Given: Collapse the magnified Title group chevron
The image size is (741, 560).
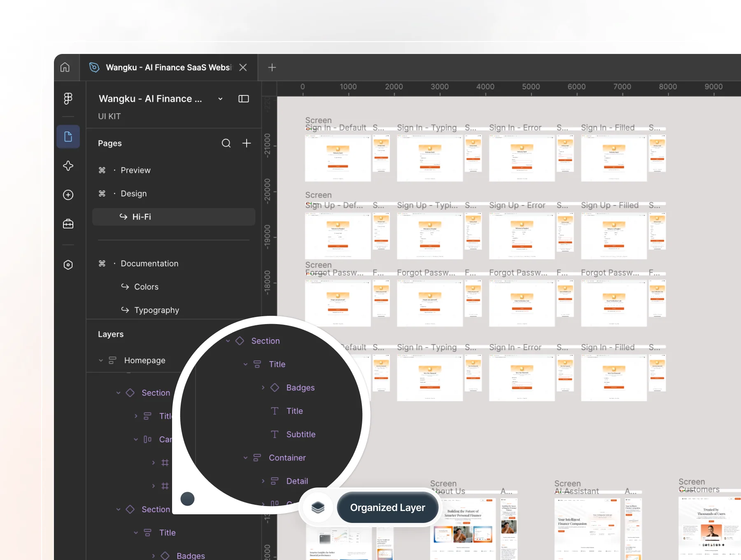Looking at the screenshot, I should [x=245, y=364].
